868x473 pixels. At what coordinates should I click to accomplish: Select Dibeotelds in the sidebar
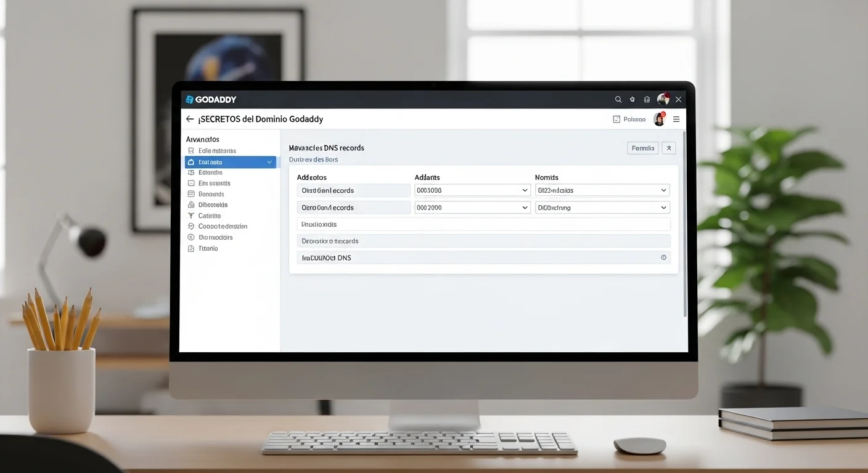[x=213, y=204]
